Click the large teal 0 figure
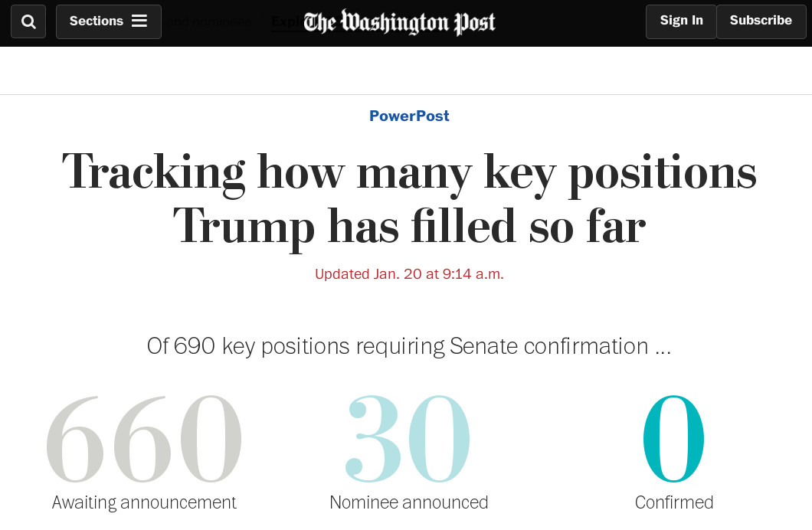 pos(673,440)
